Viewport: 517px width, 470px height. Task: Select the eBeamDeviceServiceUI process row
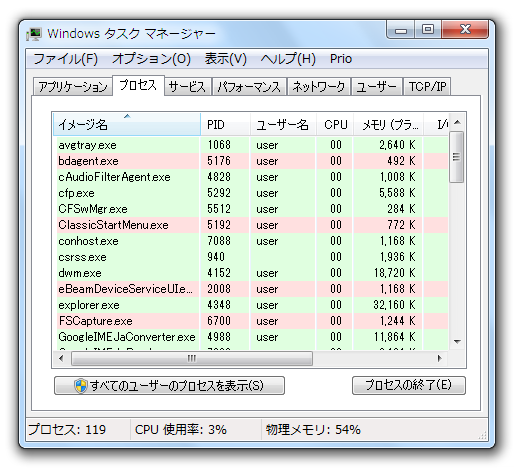252,289
